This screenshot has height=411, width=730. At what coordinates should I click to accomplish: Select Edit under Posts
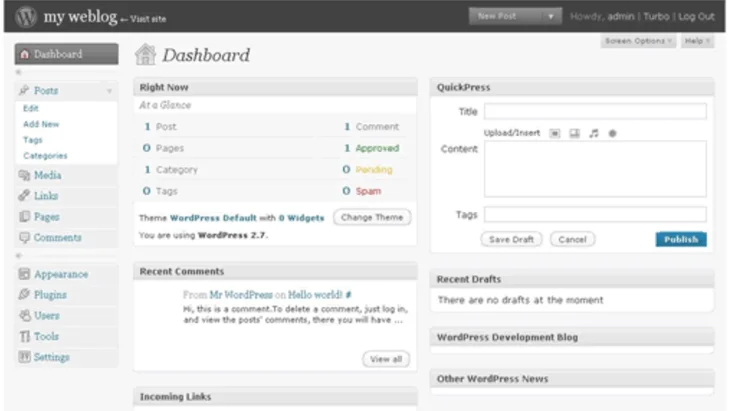coord(31,108)
